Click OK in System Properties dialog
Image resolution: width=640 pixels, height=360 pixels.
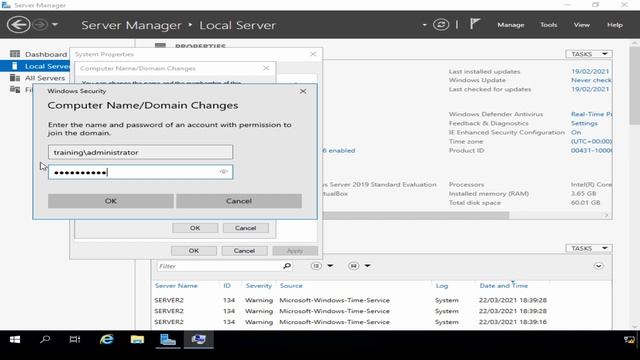coord(193,251)
